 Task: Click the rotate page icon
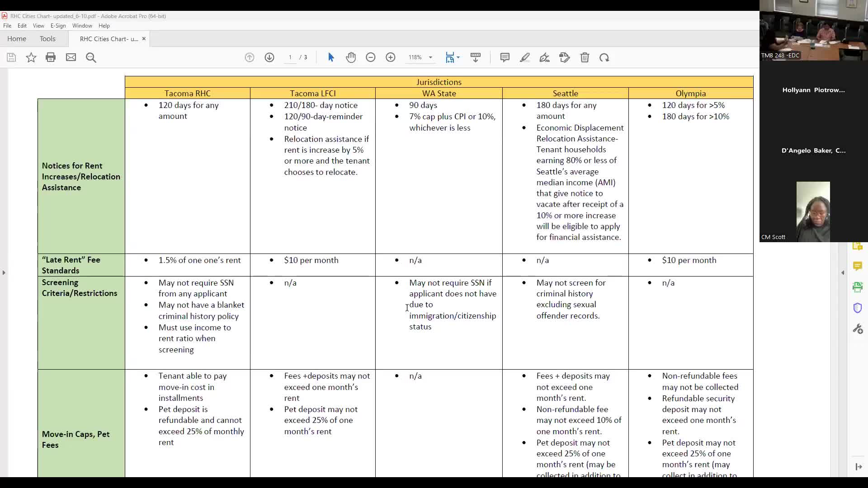click(604, 57)
